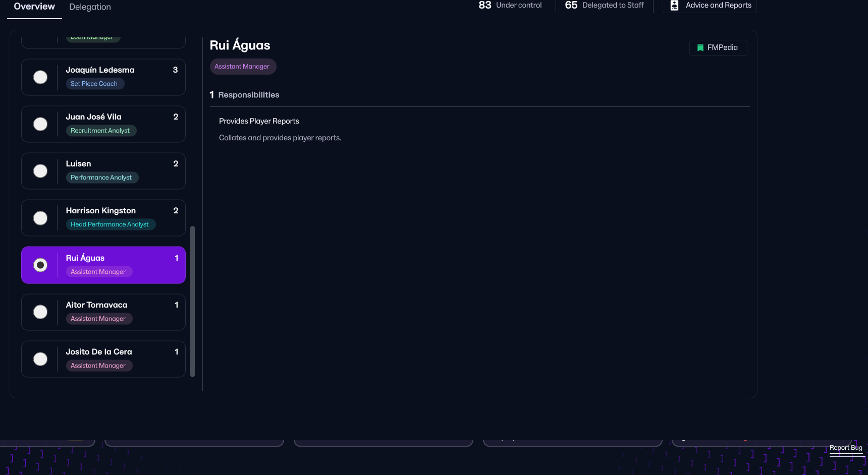Click the staff list scrollbar
Image resolution: width=868 pixels, height=475 pixels.
(x=192, y=302)
